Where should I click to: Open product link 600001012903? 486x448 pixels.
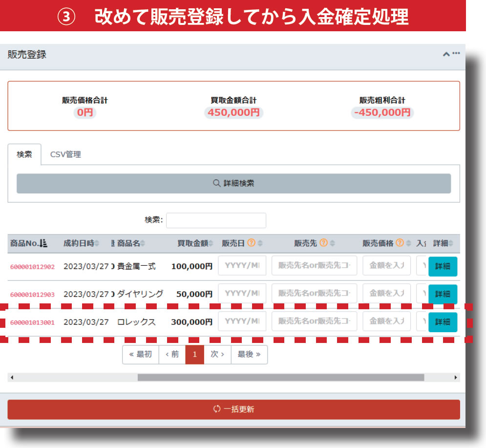tap(32, 295)
